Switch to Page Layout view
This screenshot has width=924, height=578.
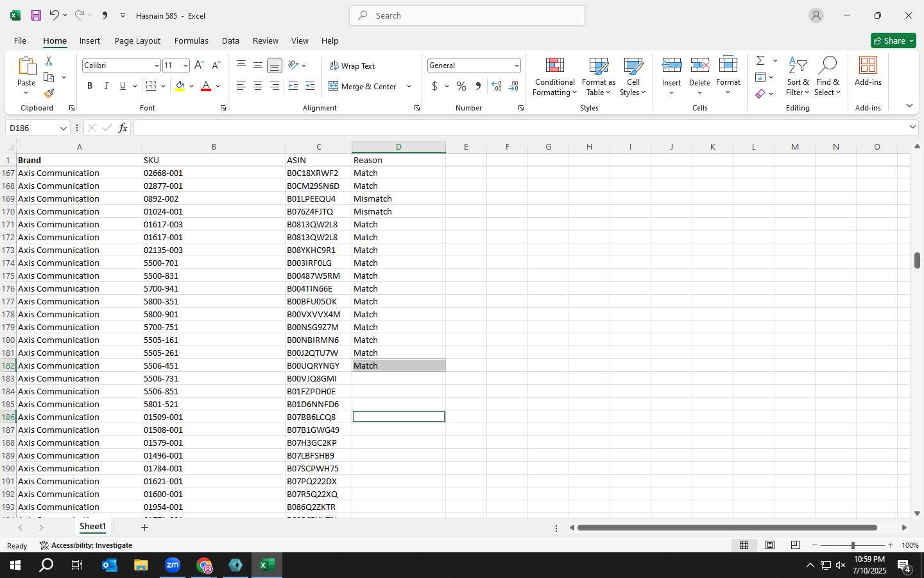click(770, 545)
